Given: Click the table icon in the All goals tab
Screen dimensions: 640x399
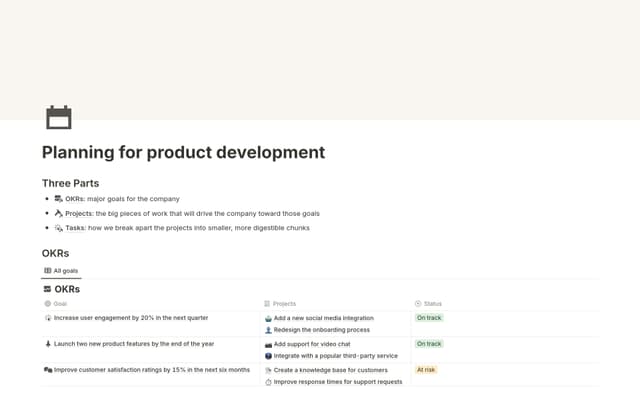Looking at the screenshot, I should 48,270.
